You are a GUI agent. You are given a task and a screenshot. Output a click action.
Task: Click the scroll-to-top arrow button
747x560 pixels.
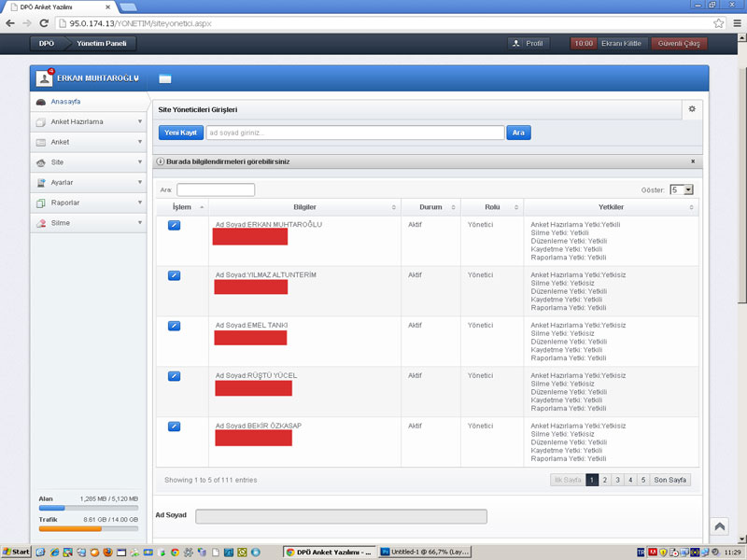[x=719, y=526]
